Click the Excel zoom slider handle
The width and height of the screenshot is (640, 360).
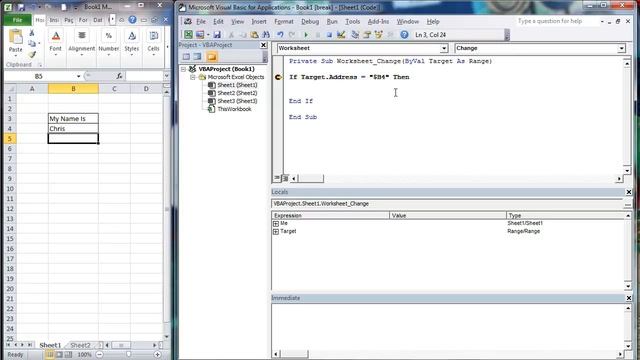click(x=129, y=355)
